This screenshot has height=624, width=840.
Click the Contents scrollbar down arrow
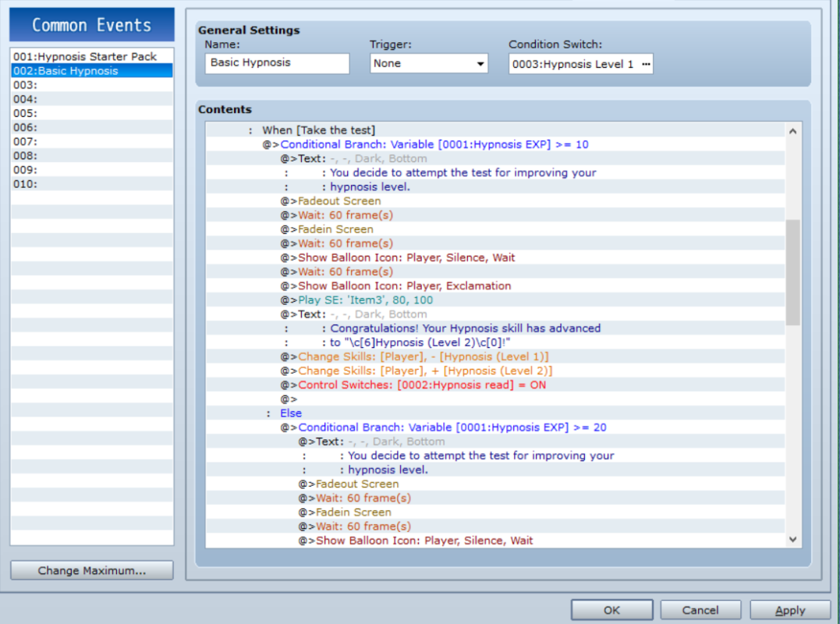point(793,540)
